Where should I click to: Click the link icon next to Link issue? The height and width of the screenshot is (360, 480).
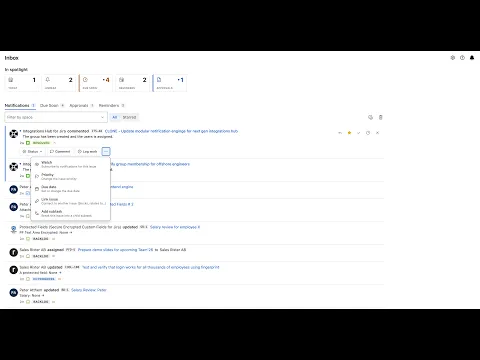point(37,201)
